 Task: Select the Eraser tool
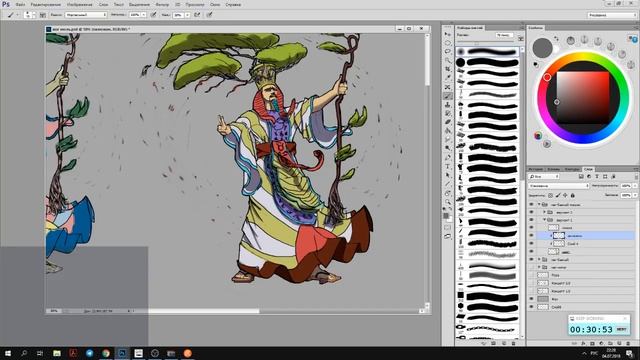[x=448, y=122]
